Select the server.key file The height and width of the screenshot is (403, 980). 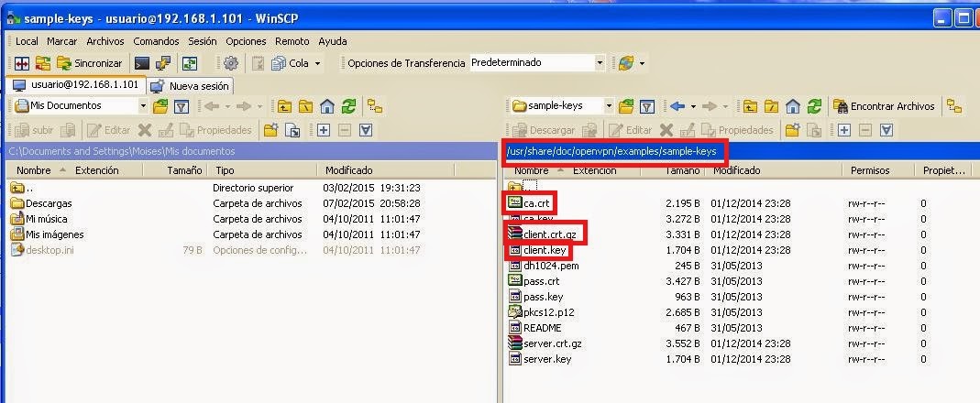tap(540, 359)
